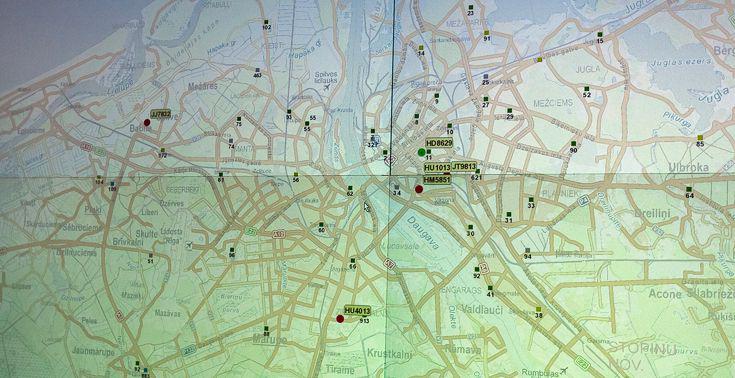Open the HU4013 vehicle label
The height and width of the screenshot is (378, 735).
357,310
